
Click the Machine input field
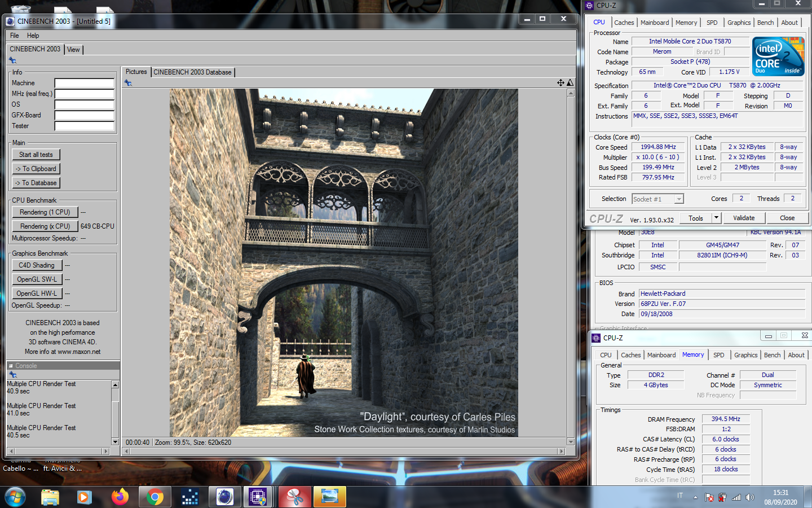pos(85,83)
